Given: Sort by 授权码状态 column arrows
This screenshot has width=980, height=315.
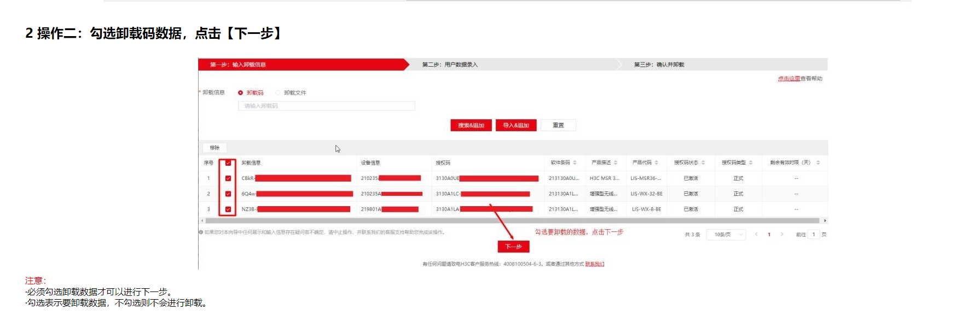Looking at the screenshot, I should [703, 162].
